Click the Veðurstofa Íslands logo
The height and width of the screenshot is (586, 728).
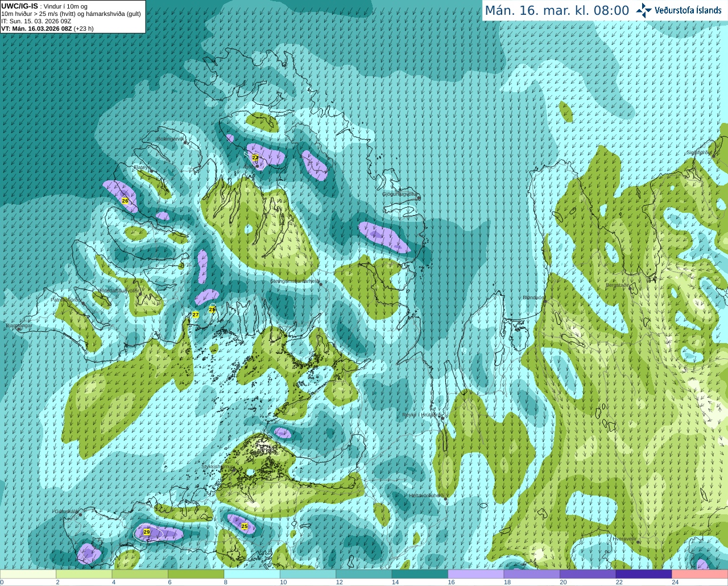679,10
